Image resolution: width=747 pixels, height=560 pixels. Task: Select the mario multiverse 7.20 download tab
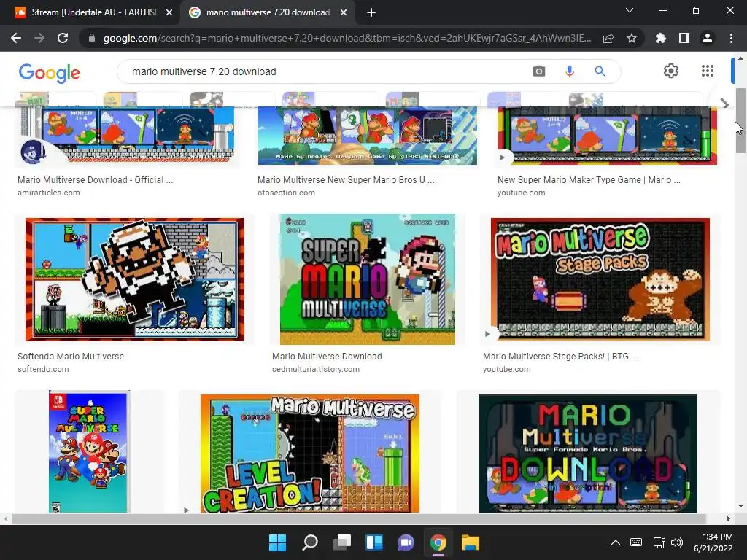coord(267,13)
